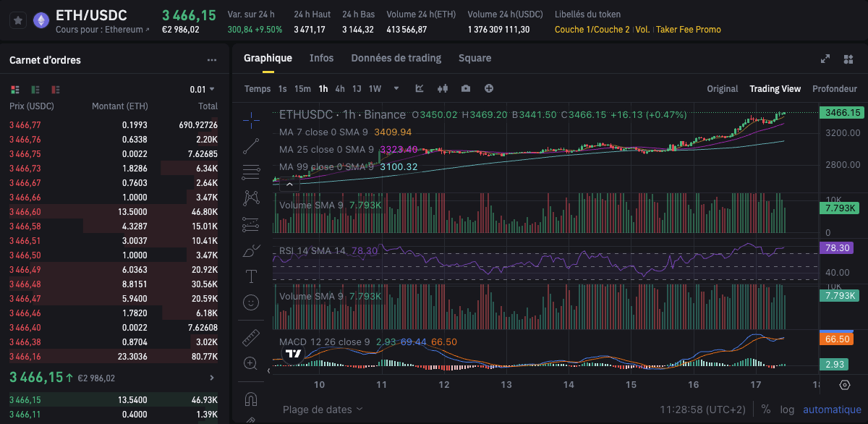Select the XABCD pattern tool
This screenshot has width=868, height=424.
click(251, 198)
